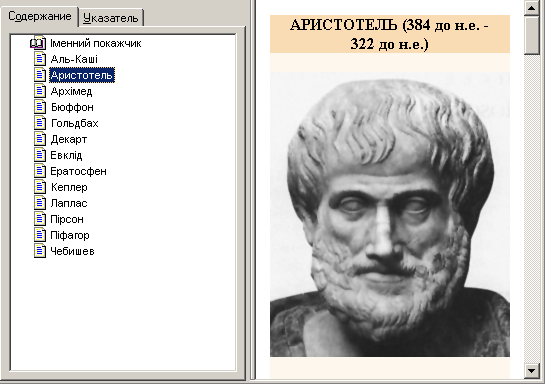Switch to the Указатель tab
This screenshot has width=545, height=384.
point(111,18)
